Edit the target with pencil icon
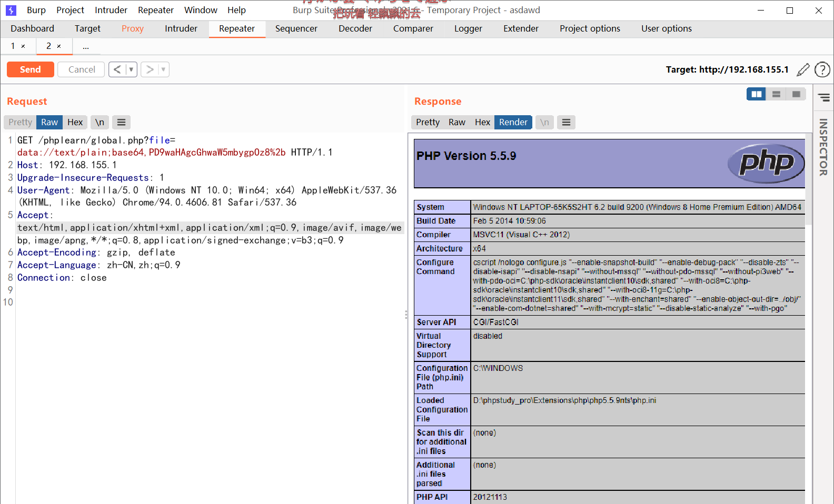The image size is (834, 504). point(803,69)
